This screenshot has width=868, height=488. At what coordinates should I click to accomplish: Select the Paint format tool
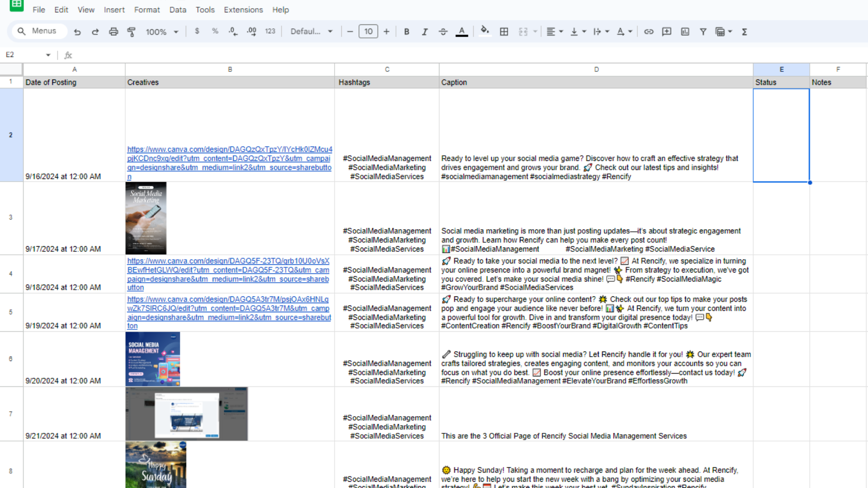click(x=132, y=32)
